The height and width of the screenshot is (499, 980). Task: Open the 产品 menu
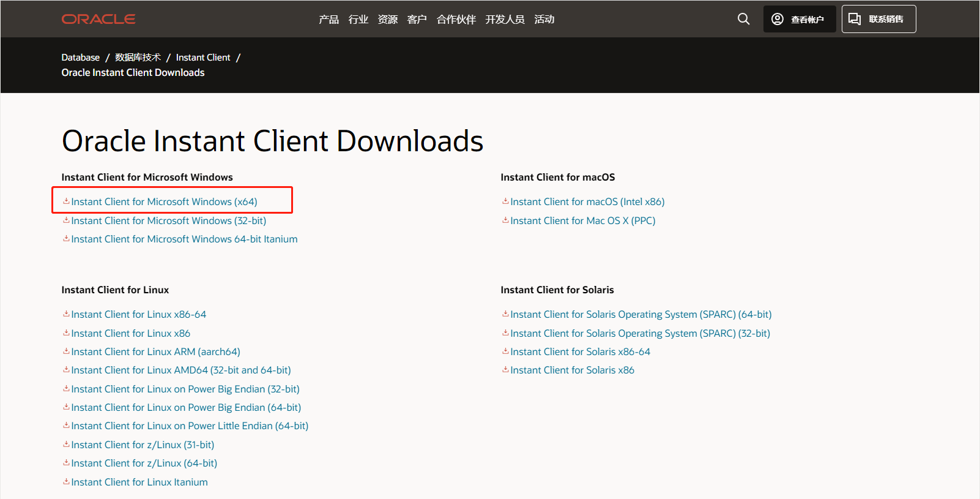329,20
